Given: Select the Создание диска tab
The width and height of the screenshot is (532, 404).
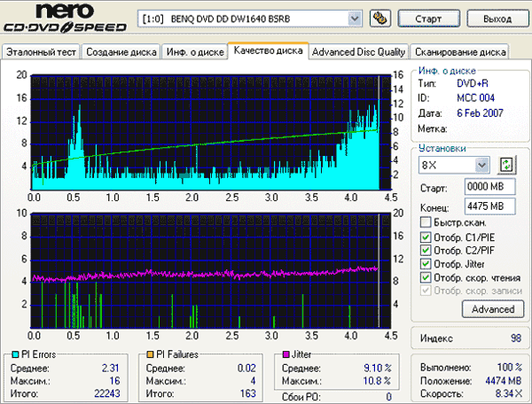Looking at the screenshot, I should tap(121, 51).
